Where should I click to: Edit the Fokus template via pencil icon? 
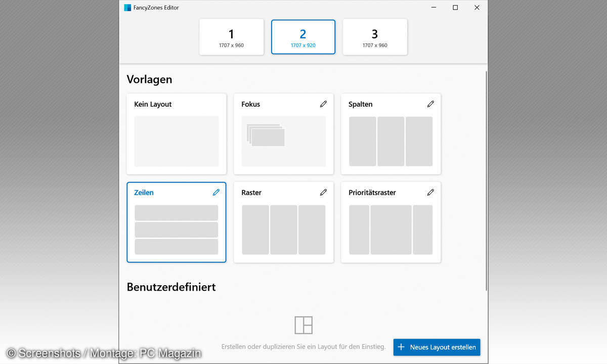[x=323, y=104]
